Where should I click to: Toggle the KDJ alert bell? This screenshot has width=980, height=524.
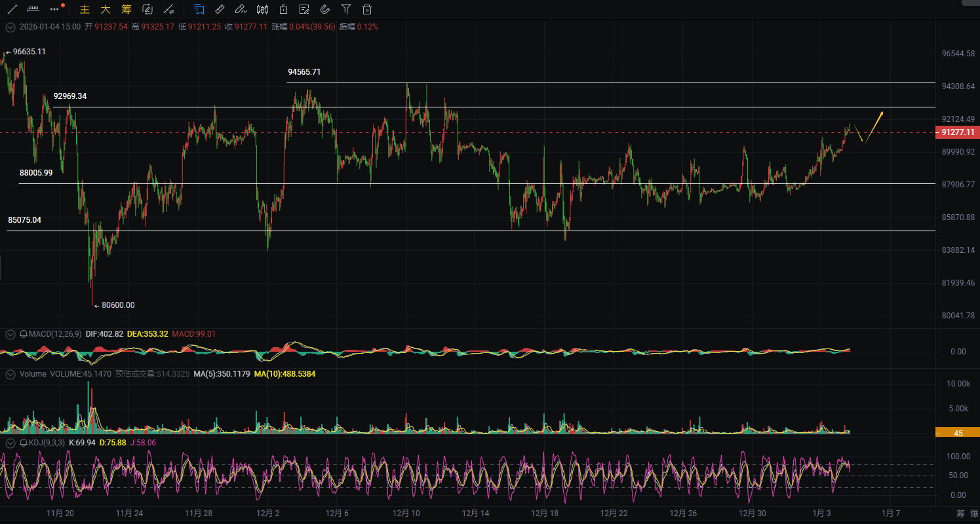[24, 443]
